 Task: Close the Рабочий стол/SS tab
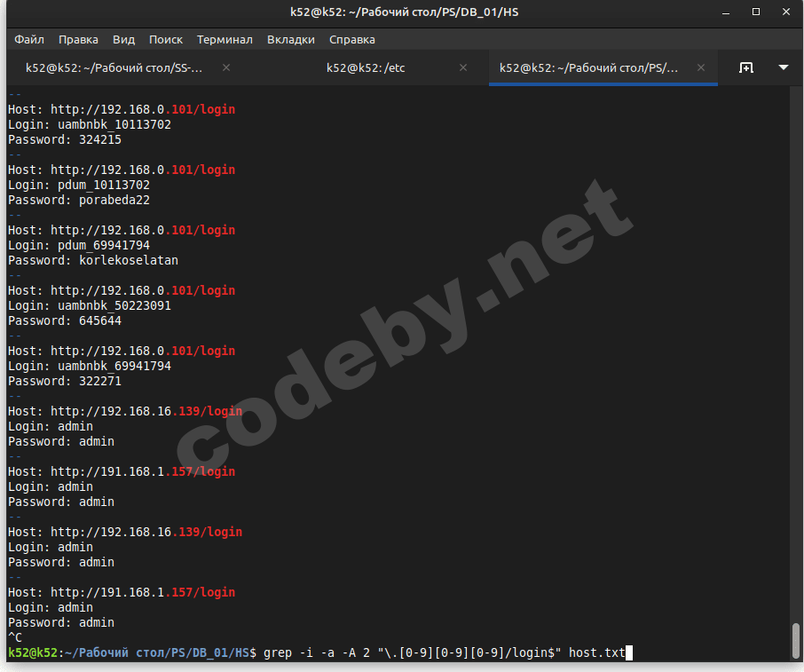(x=226, y=67)
